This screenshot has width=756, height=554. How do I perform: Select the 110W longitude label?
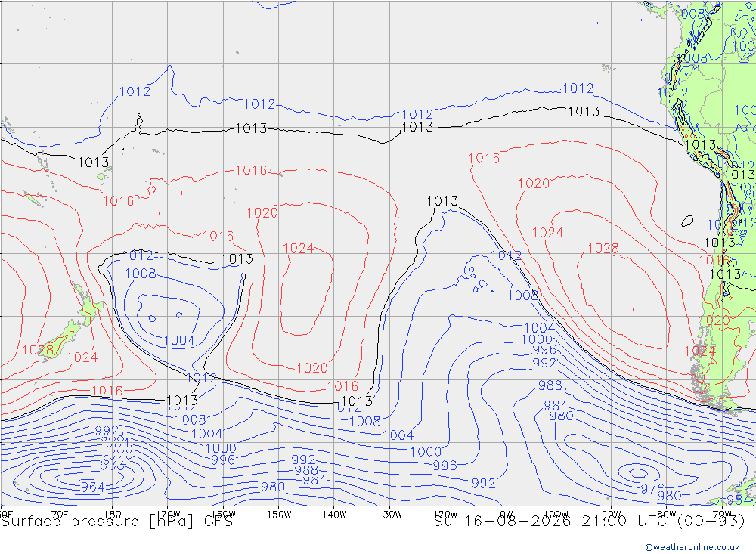[500, 515]
